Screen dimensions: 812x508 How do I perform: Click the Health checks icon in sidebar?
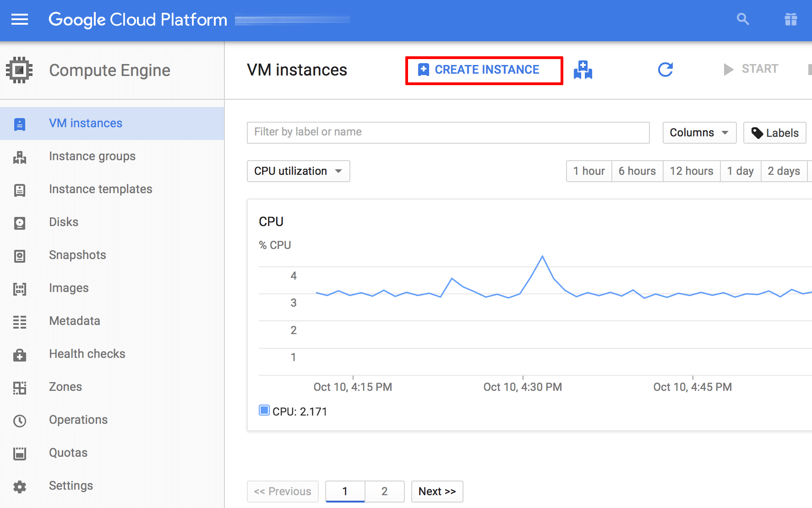[x=20, y=355]
